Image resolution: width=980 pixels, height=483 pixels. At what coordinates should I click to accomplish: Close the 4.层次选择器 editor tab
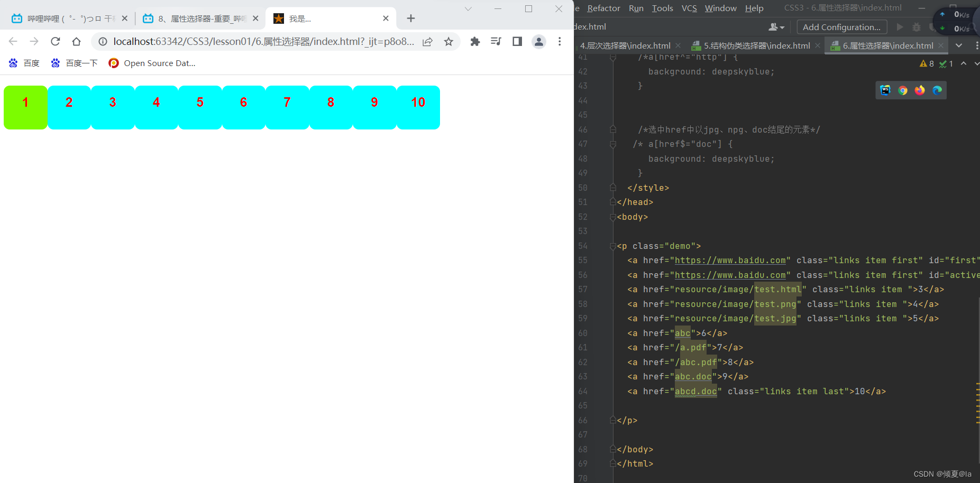coord(679,45)
